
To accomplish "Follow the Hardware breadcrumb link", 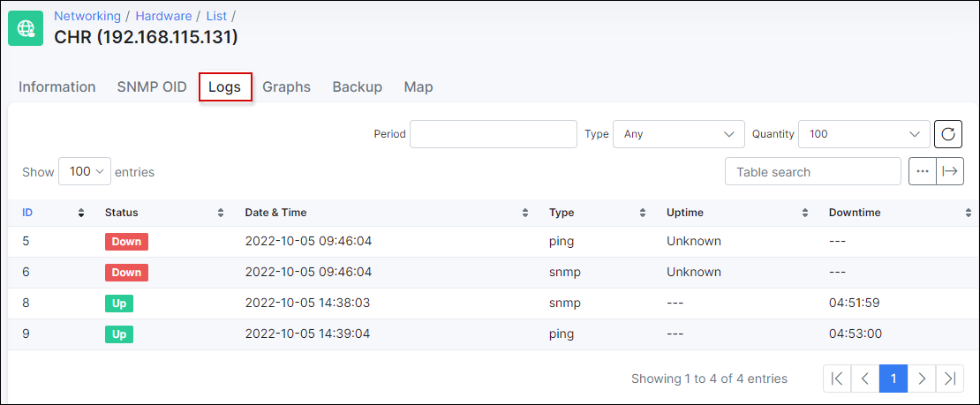I will (163, 16).
